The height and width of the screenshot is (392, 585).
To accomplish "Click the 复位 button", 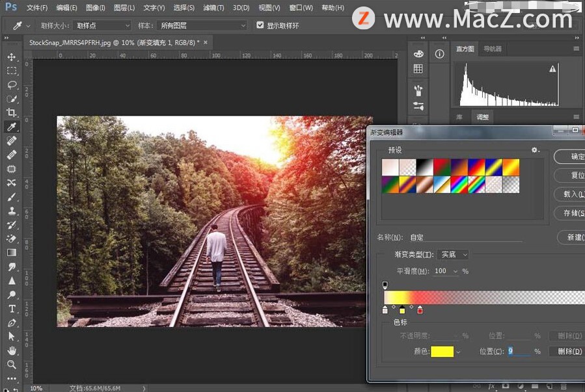I will (x=570, y=175).
